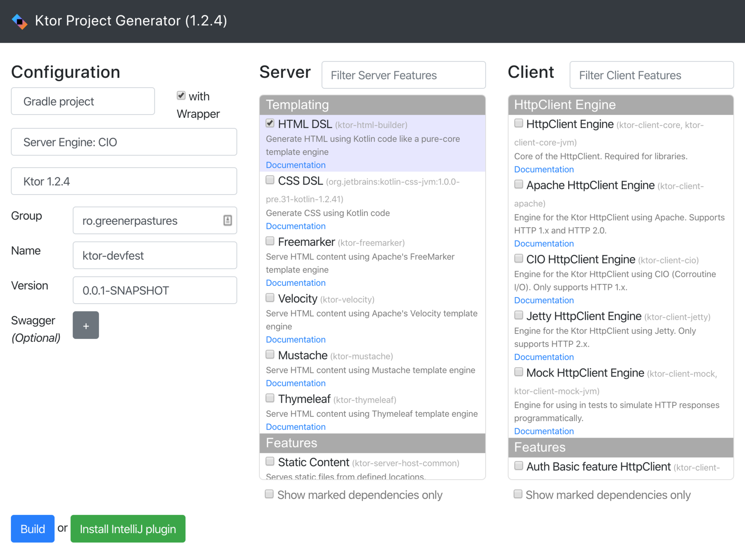Toggle server 'Show marked dependencies only'
Screen dimensions: 745x560
269,494
